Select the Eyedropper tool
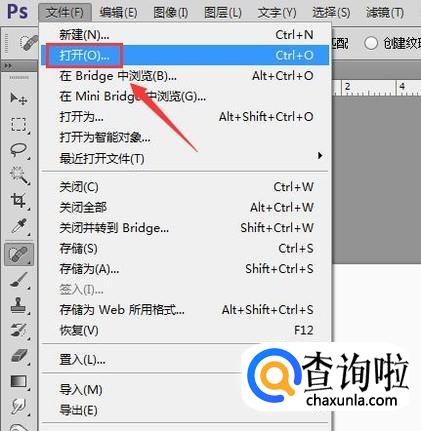Screen dimensions: 421x431 18,226
